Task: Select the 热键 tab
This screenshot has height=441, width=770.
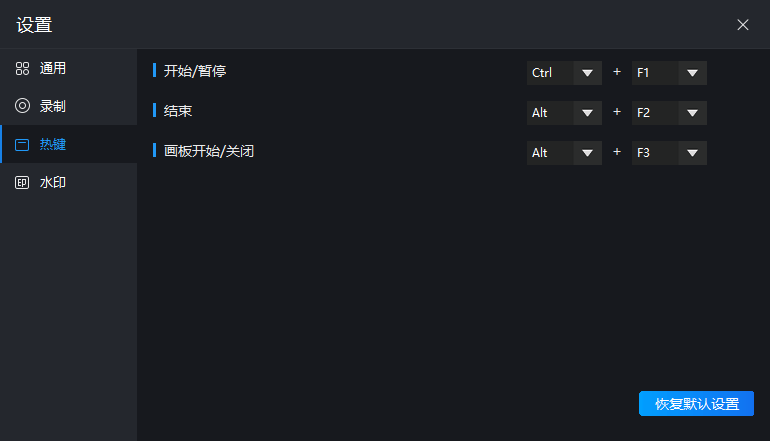Action: pyautogui.click(x=53, y=144)
